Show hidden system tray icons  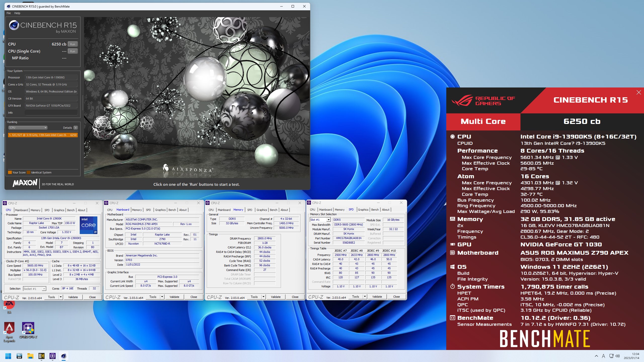click(596, 356)
